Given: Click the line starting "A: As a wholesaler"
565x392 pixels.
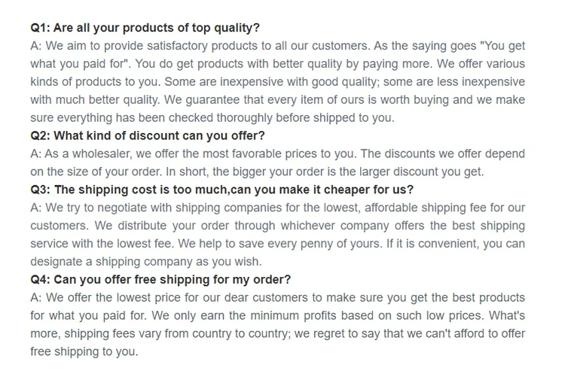Looking at the screenshot, I should [x=277, y=154].
